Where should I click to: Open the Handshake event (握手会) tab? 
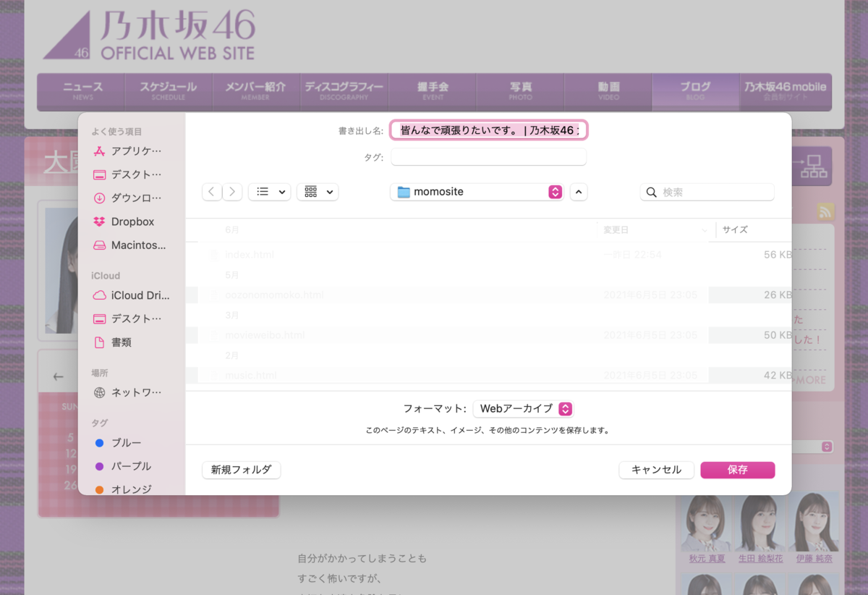tap(433, 90)
